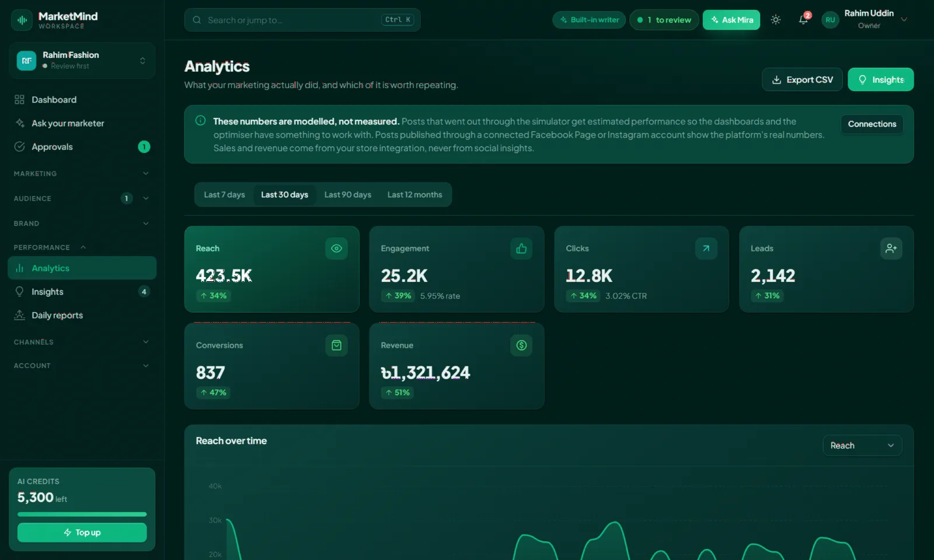Switch range to Last 7 days
934x560 pixels.
coord(225,195)
